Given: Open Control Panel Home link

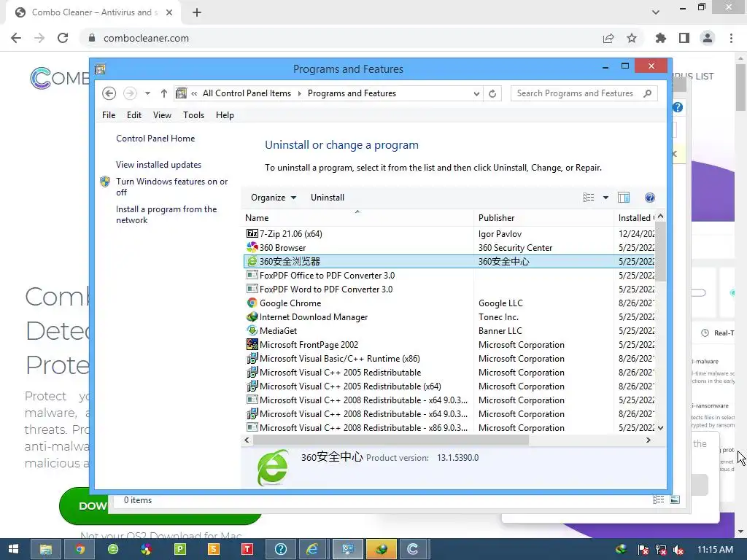Looking at the screenshot, I should click(155, 139).
